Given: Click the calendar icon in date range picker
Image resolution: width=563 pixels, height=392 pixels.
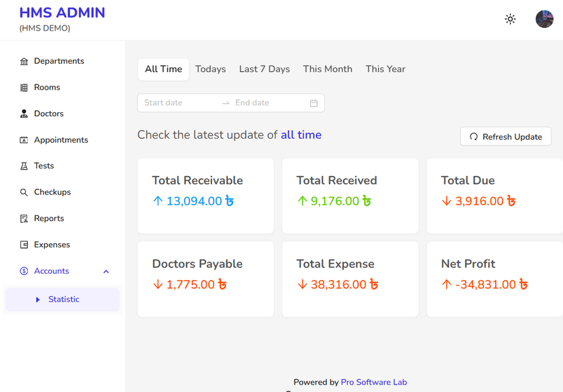Looking at the screenshot, I should click(313, 103).
